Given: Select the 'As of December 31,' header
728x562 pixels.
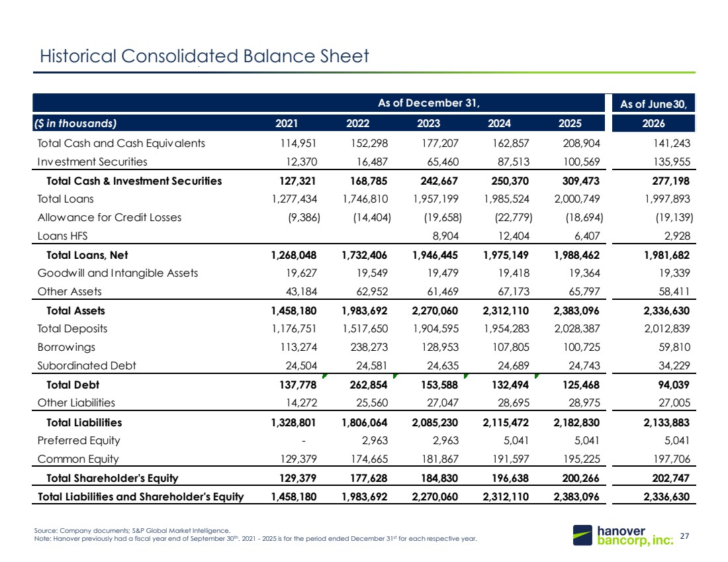Looking at the screenshot, I should pyautogui.click(x=429, y=103).
